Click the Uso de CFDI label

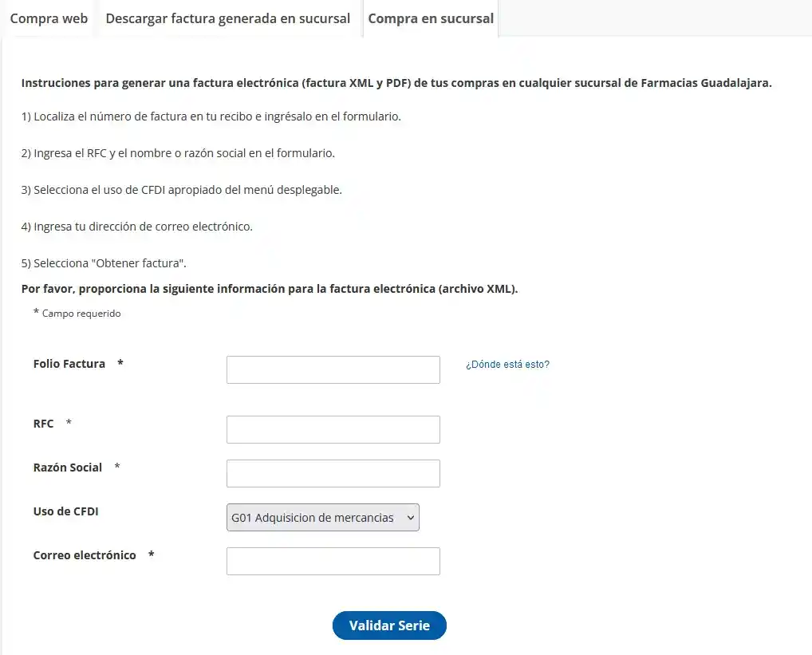[65, 511]
